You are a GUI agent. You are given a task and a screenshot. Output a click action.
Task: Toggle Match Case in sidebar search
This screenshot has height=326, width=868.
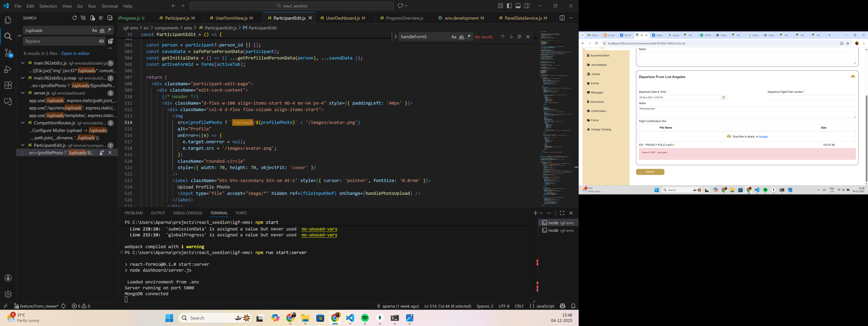tap(94, 30)
